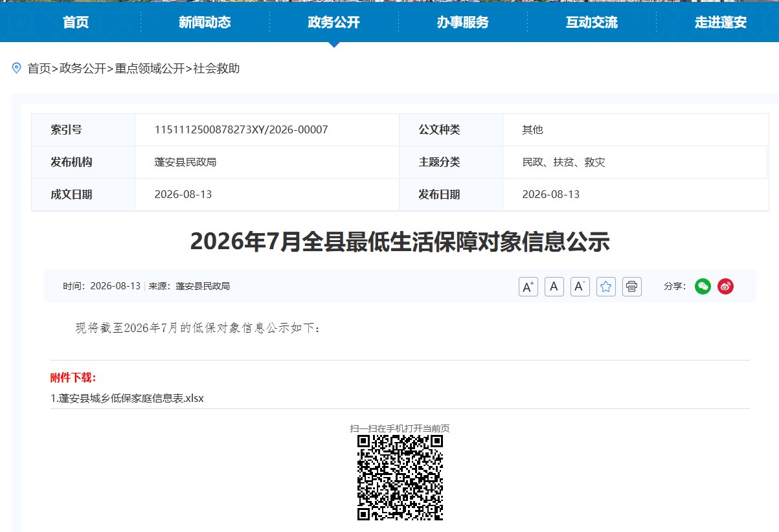The image size is (779, 532).
Task: Open the 办事服务 navigation menu
Action: pyautogui.click(x=462, y=23)
